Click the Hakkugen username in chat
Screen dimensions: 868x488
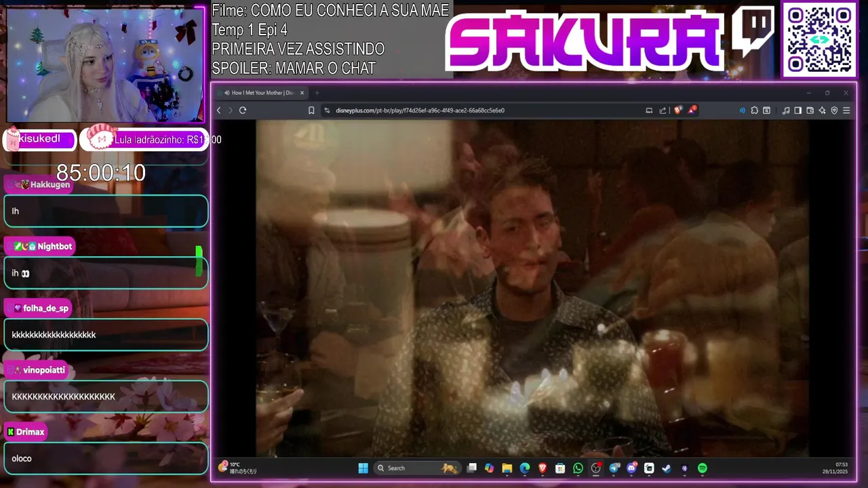tap(50, 184)
